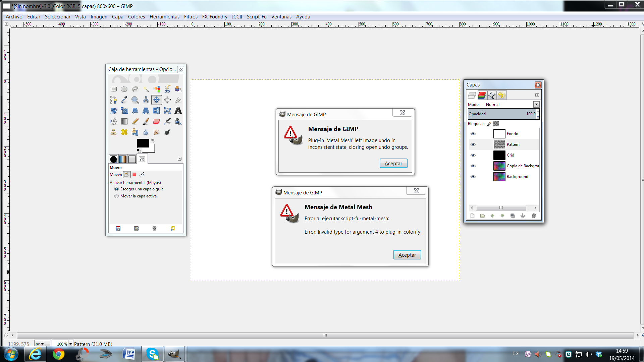This screenshot has width=644, height=362.
Task: Click Aceptar in the undo inconsistent state dialog
Action: pyautogui.click(x=393, y=164)
